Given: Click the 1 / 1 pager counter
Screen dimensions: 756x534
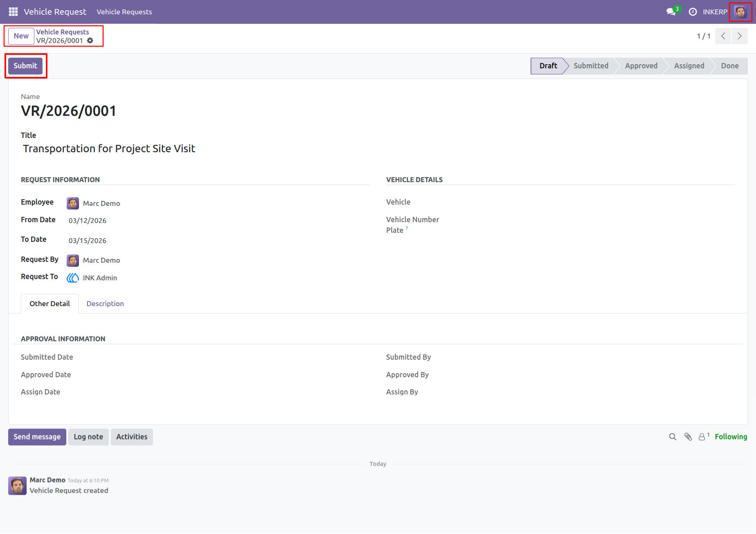Looking at the screenshot, I should 704,36.
